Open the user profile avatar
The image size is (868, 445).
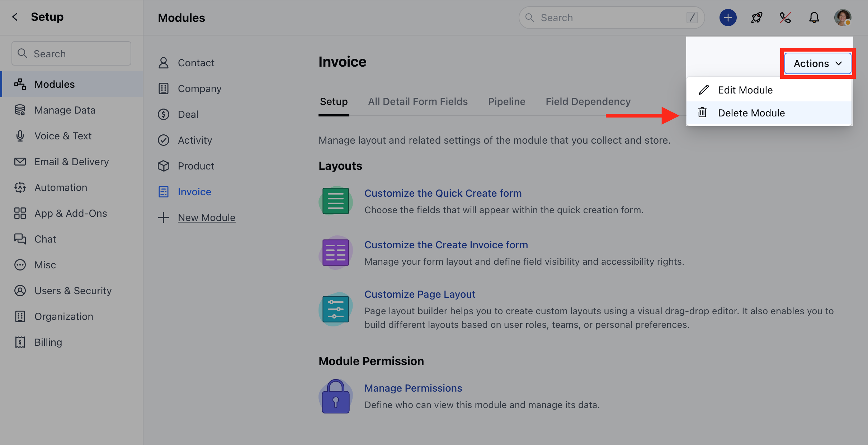(843, 18)
